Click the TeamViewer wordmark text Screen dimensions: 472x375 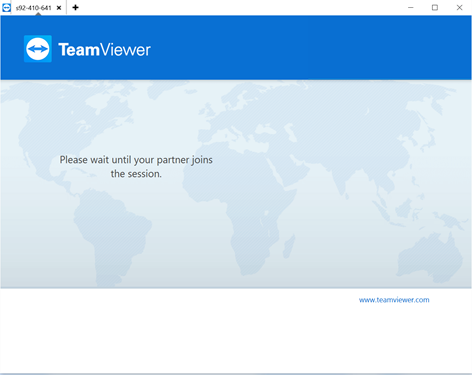point(104,50)
